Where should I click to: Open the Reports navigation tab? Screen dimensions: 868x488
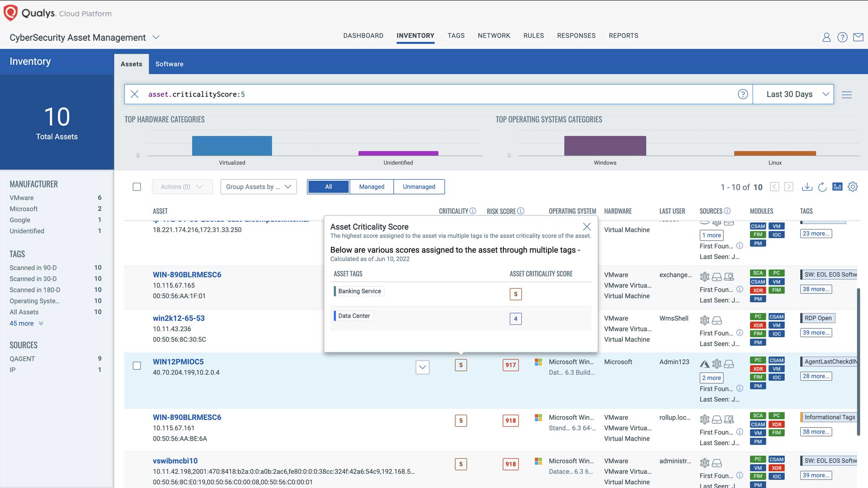point(623,36)
